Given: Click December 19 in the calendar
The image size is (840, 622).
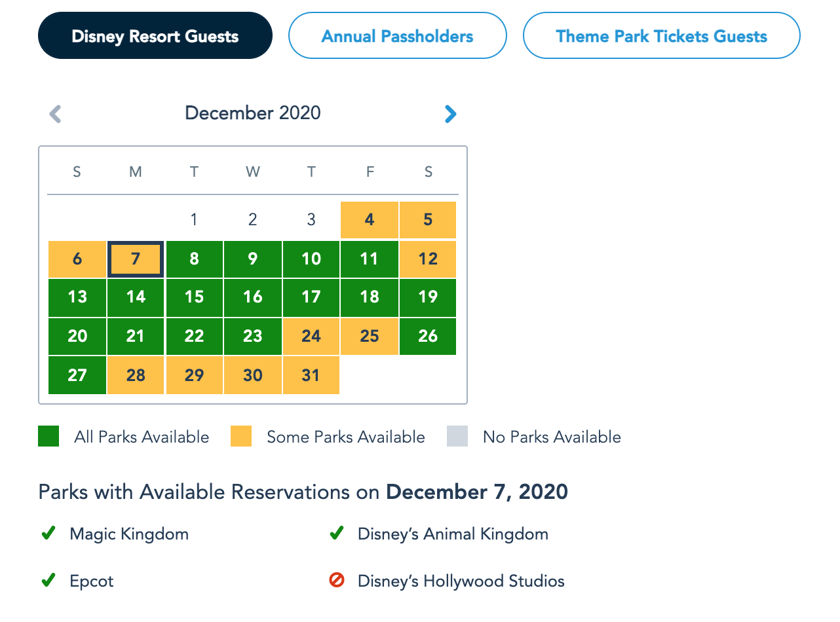Looking at the screenshot, I should coord(428,297).
